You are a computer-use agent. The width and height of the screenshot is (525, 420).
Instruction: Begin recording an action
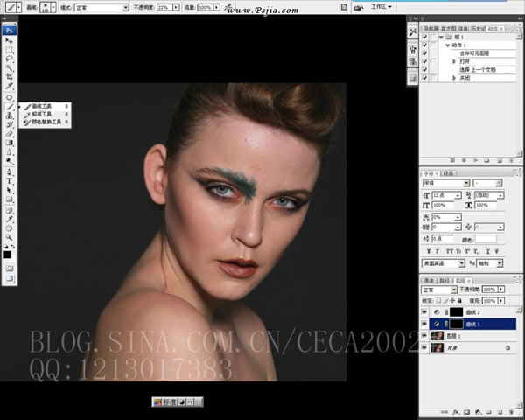[464, 160]
